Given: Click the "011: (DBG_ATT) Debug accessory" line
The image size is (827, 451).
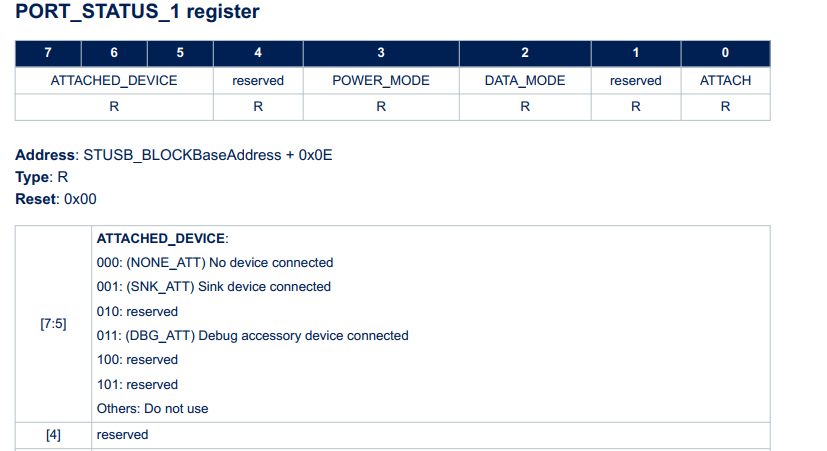Looking at the screenshot, I should pyautogui.click(x=252, y=336).
